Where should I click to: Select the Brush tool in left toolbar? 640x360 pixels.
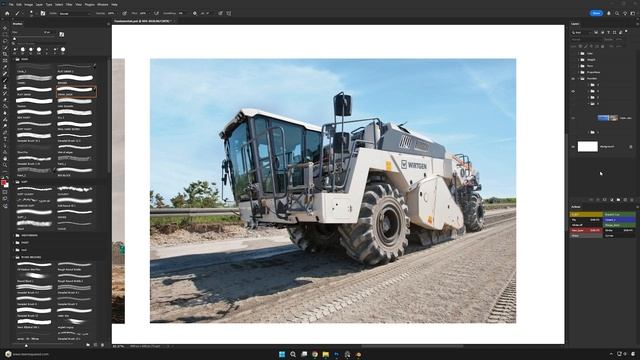tap(5, 80)
